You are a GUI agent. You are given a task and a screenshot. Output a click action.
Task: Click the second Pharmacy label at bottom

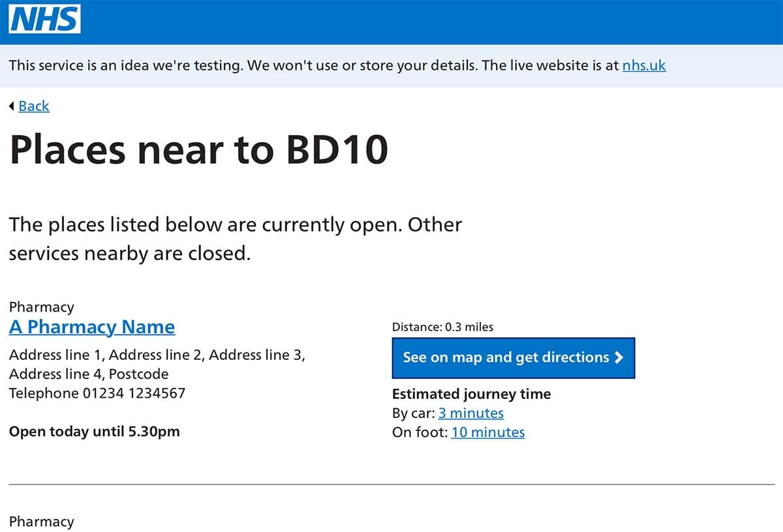(x=41, y=522)
